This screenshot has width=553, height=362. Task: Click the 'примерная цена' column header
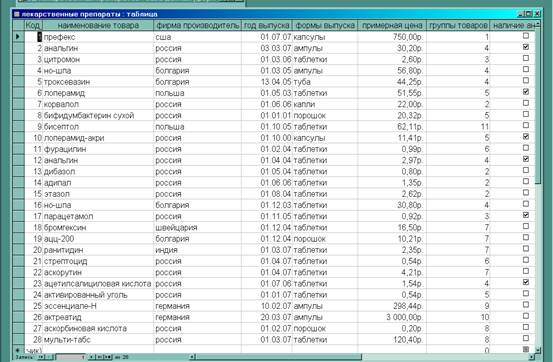[392, 25]
